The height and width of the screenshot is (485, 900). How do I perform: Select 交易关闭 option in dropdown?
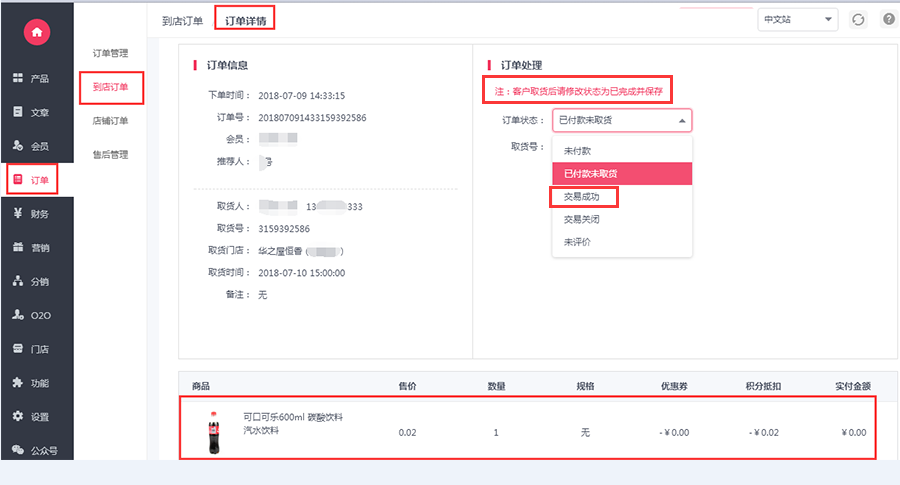coord(581,219)
